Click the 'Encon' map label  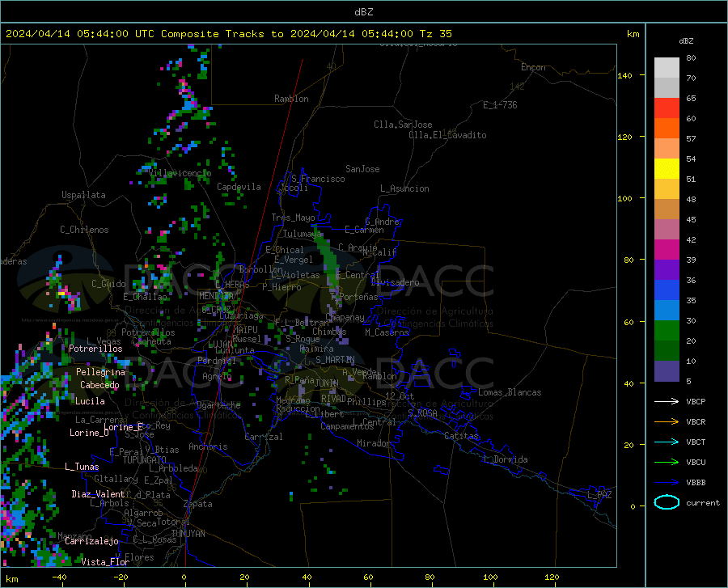tap(533, 67)
